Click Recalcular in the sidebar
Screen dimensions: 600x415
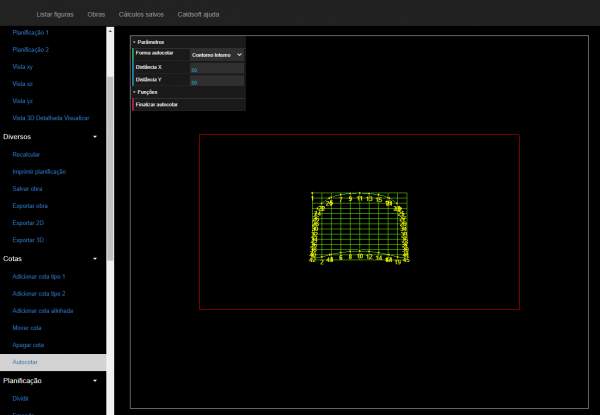pyautogui.click(x=26, y=154)
